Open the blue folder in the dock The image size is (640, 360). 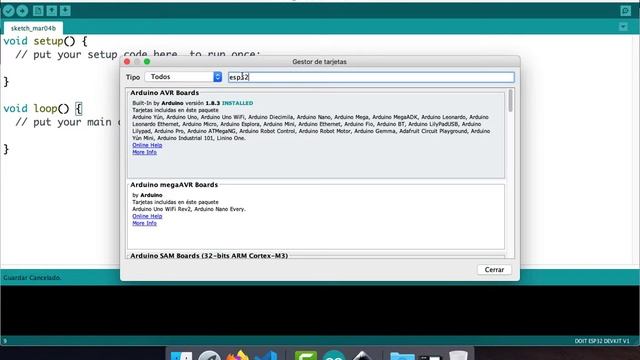click(x=402, y=355)
